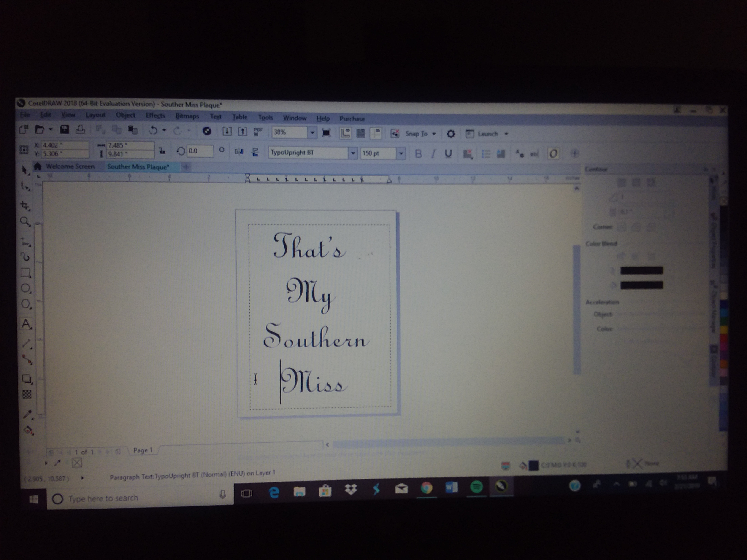Open the Bitmaps menu
The image size is (747, 560).
(x=187, y=116)
